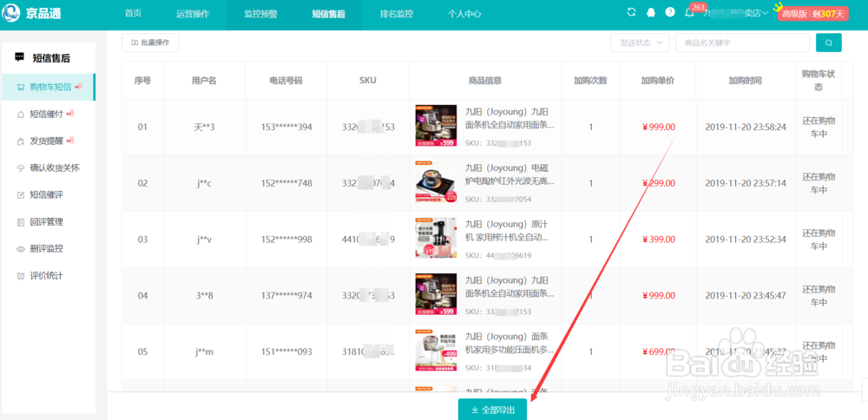Click the 加购时间 column header
The width and height of the screenshot is (868, 420).
pos(745,81)
